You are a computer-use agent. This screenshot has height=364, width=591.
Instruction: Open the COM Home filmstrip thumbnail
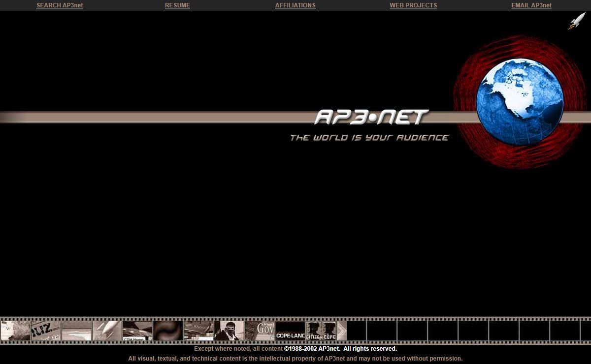[137, 331]
